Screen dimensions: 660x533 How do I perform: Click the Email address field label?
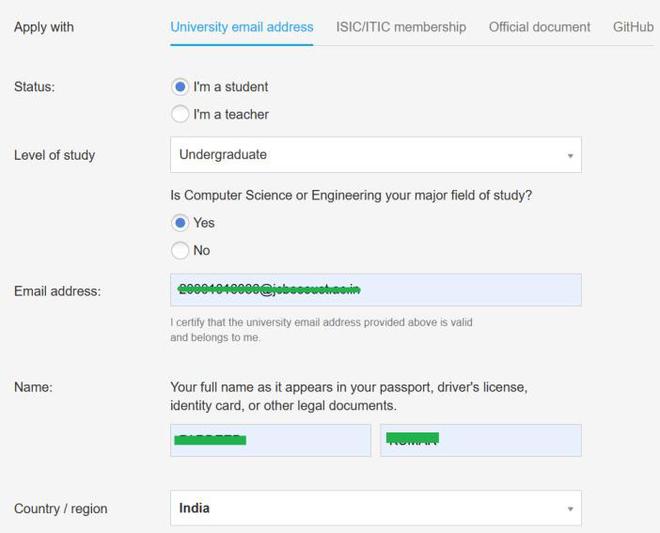(57, 291)
